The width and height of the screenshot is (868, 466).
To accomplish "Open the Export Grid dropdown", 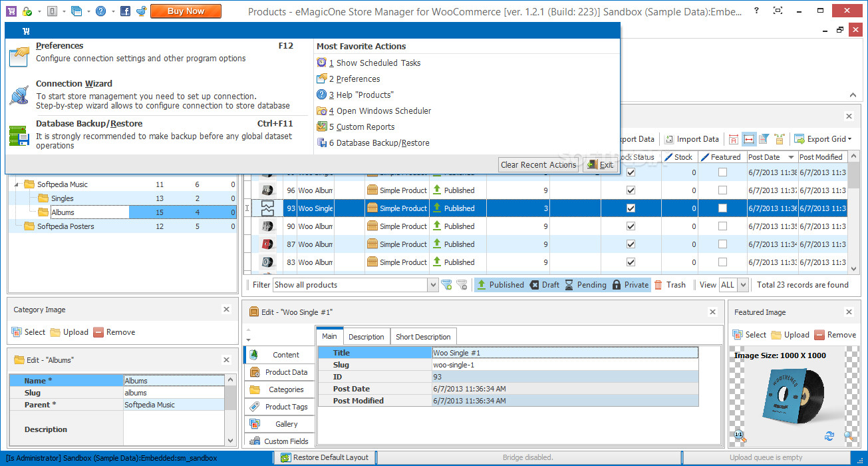I will (x=823, y=139).
